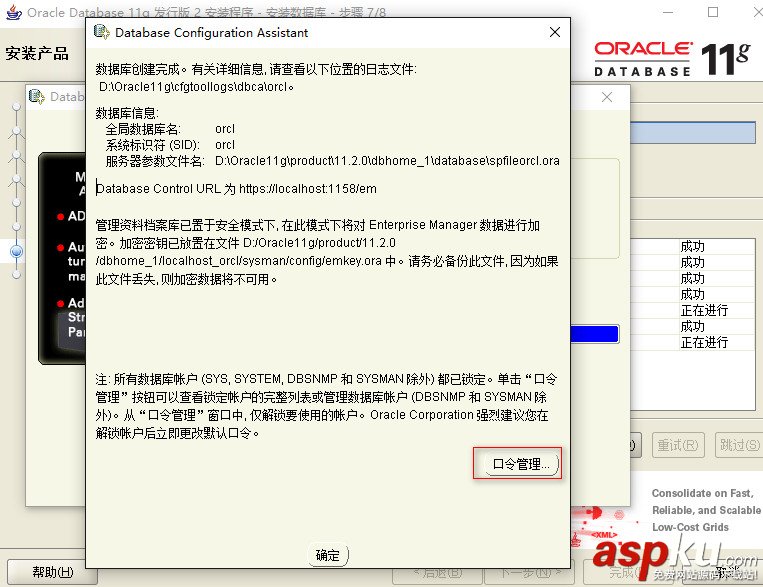Select the Database Control URL text line

(236, 188)
